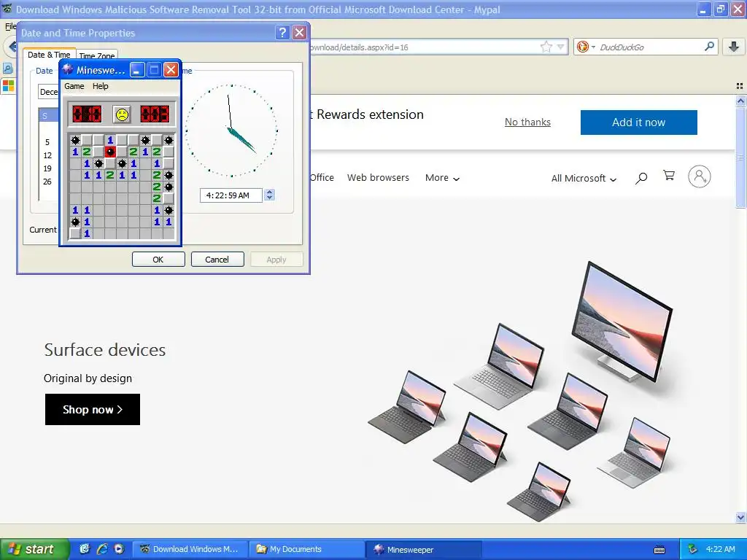Click the taskbar clock showing 4:22 AM
The image size is (747, 560).
[720, 549]
